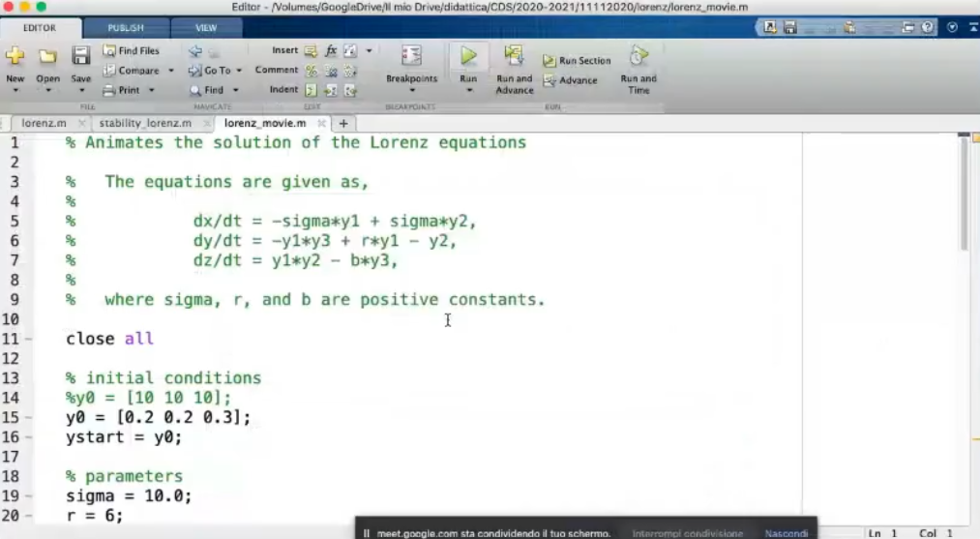Click the Open folder icon

click(x=47, y=56)
